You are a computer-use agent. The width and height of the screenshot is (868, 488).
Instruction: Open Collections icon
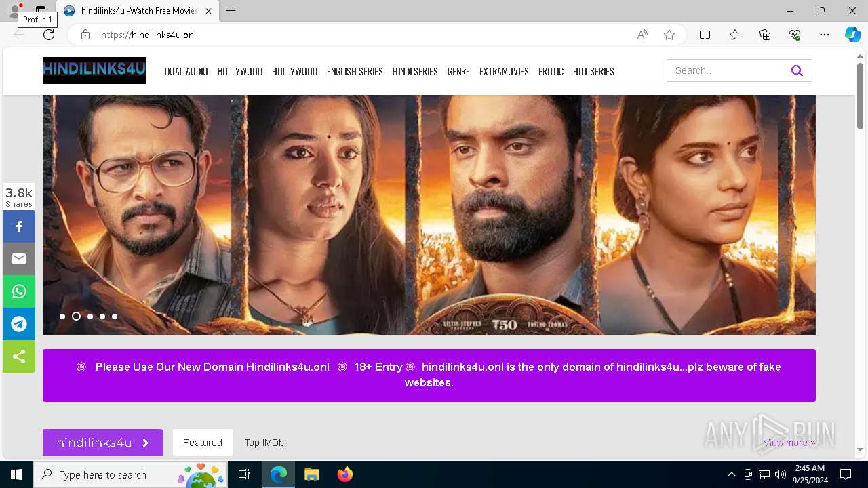click(765, 35)
